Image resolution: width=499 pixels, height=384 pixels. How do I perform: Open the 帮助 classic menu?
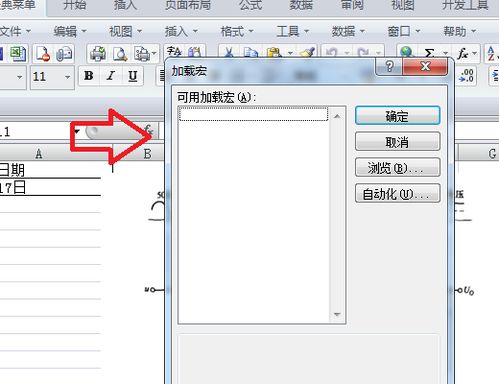point(459,32)
